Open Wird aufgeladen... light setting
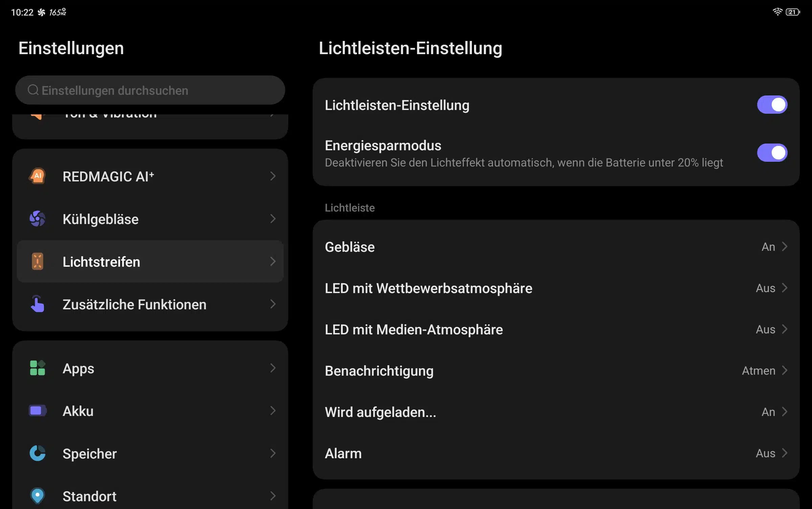This screenshot has height=509, width=812. pyautogui.click(x=556, y=412)
